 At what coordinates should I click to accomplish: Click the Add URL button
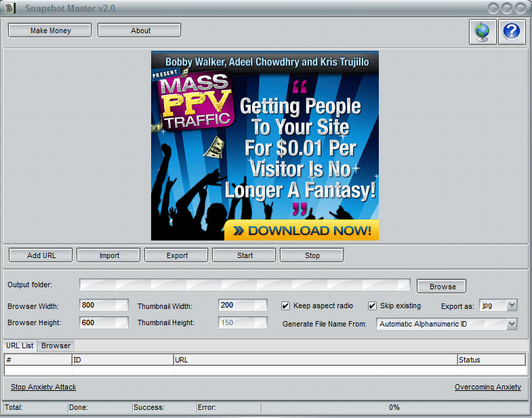point(41,255)
